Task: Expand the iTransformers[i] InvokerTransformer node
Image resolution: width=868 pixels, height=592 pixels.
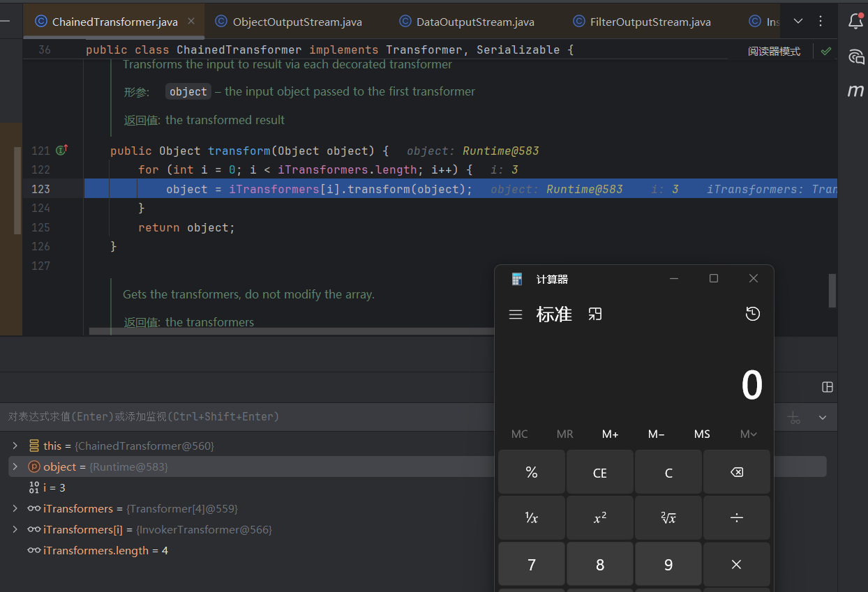Action: [15, 529]
